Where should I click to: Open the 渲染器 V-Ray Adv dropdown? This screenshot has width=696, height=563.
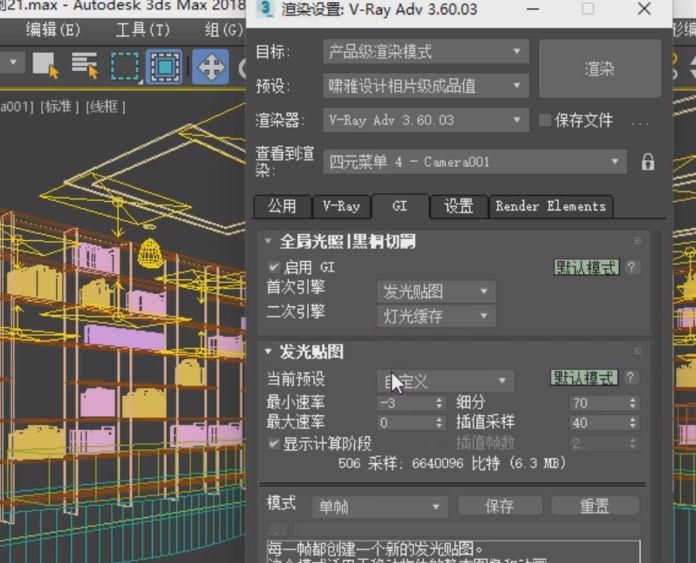click(x=426, y=120)
